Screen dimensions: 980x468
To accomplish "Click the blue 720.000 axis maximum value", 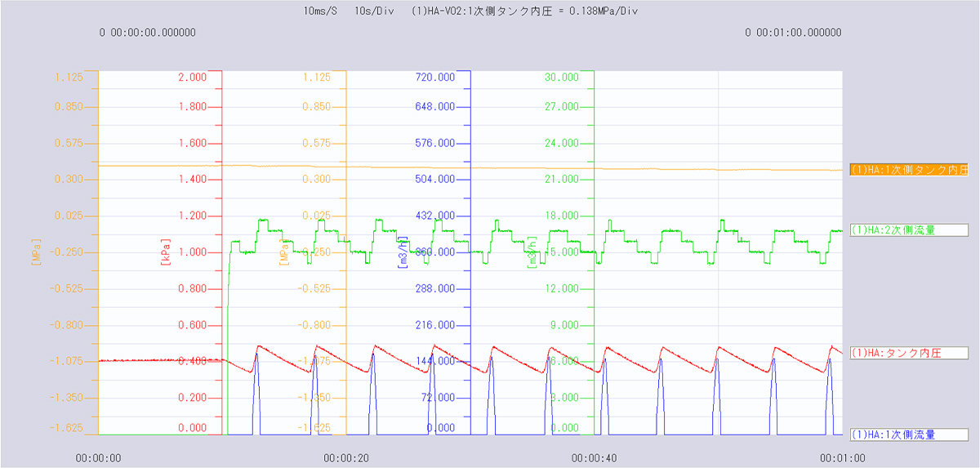I will pyautogui.click(x=435, y=78).
